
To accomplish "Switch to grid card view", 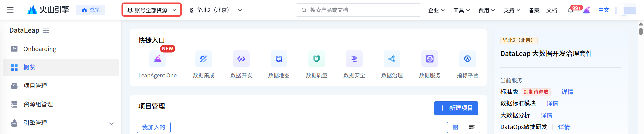I will [x=455, y=127].
